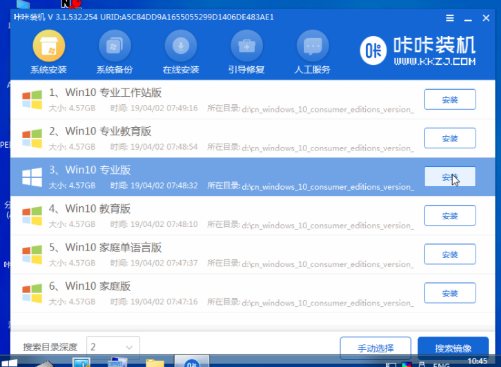Install Win10 教育版

pos(450,215)
